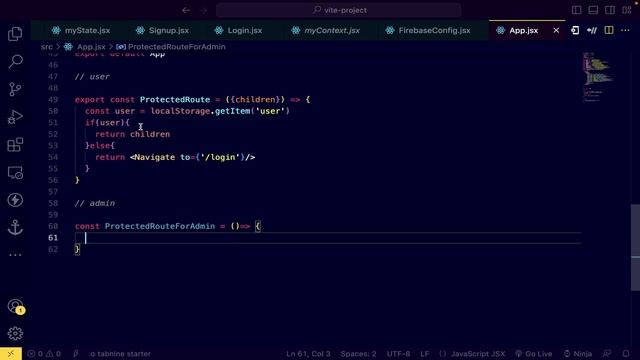Image resolution: width=640 pixels, height=360 pixels.
Task: Click the App.jsx breadcrumb
Action: [x=91, y=47]
